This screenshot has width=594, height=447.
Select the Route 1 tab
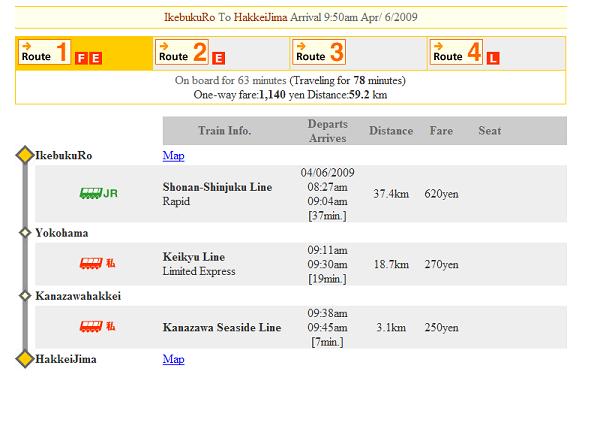(x=44, y=52)
